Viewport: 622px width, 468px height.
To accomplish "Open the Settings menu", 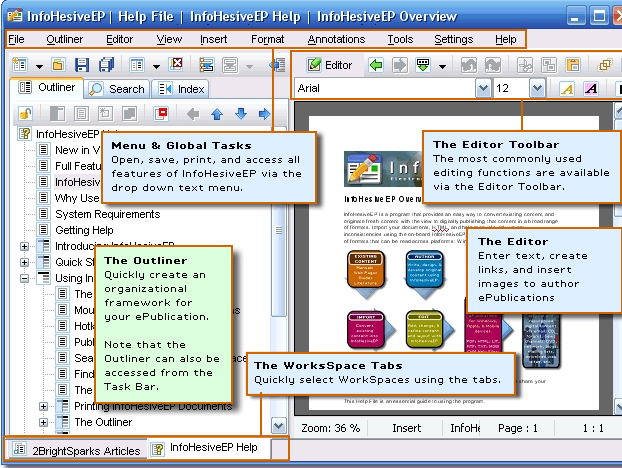I will (453, 39).
